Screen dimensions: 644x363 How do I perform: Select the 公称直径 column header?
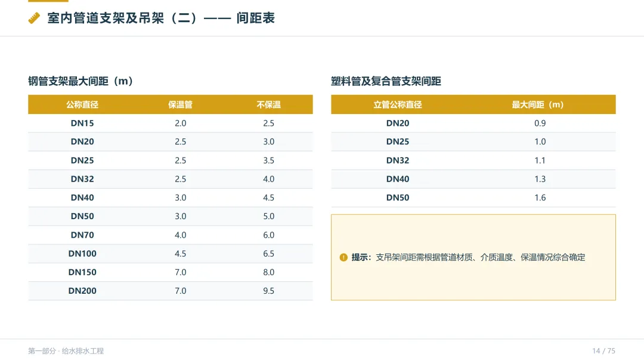coord(82,105)
